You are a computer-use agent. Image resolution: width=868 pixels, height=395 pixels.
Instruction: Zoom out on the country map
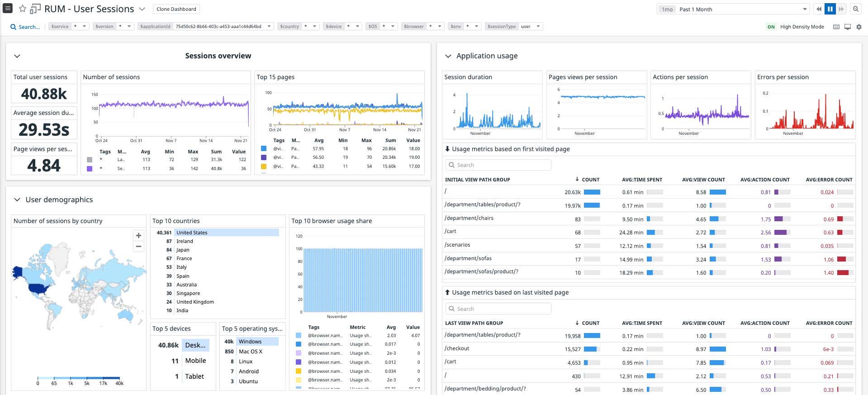pyautogui.click(x=138, y=247)
